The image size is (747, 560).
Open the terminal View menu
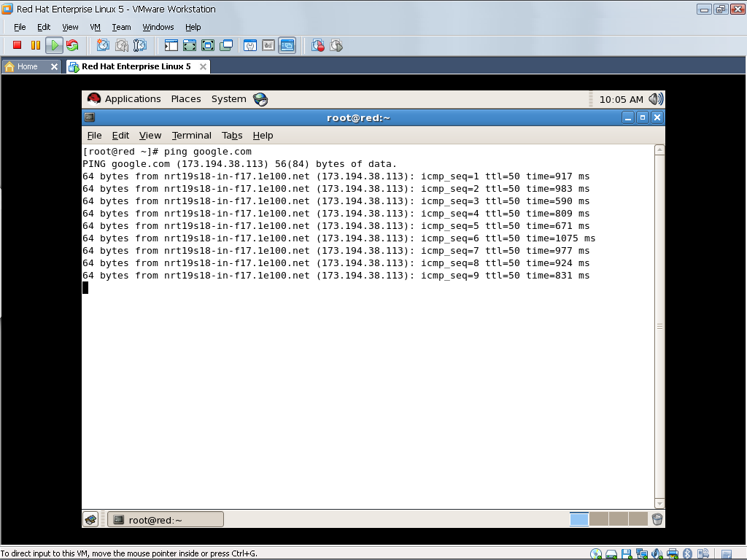[x=150, y=135]
